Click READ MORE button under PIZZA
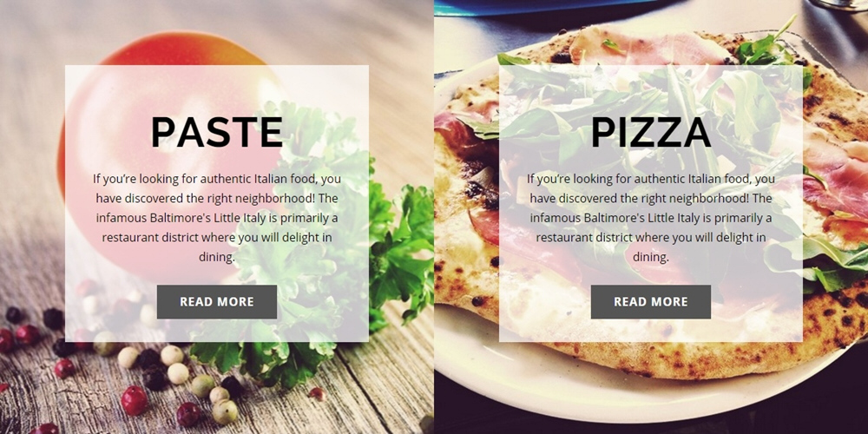This screenshot has height=434, width=868. (650, 302)
